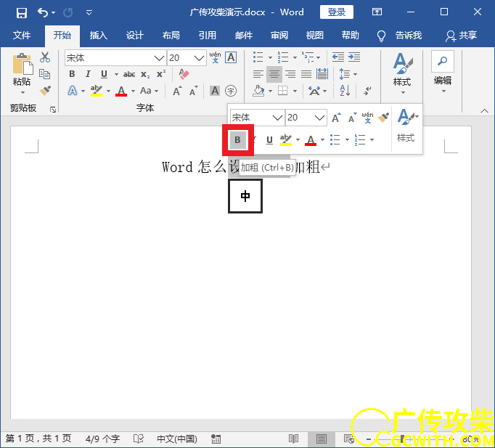Viewport: 495px width, 448px height.
Task: Click the paragraph shading paint bucket
Action: point(258,91)
